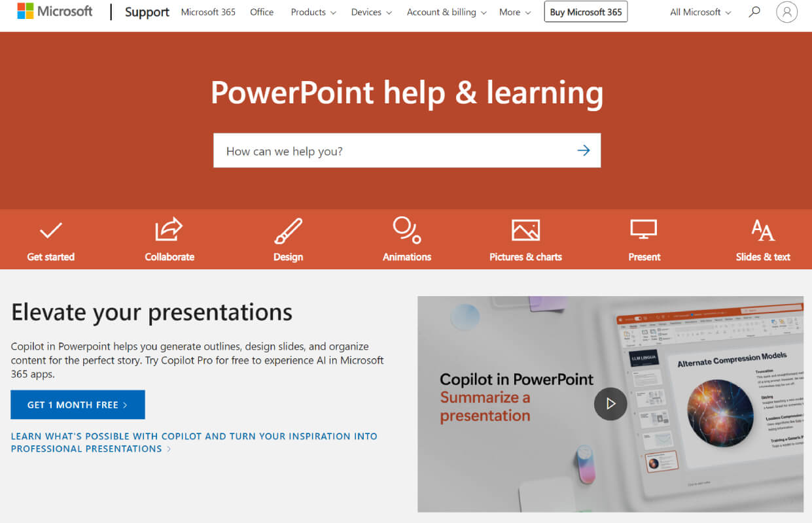The image size is (812, 523).
Task: Open Learn what's possible with Copilot link
Action: [x=194, y=443]
